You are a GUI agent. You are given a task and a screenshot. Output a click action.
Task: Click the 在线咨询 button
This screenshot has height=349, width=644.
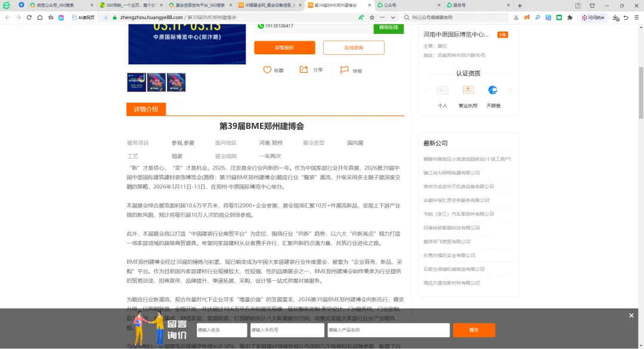pos(354,48)
